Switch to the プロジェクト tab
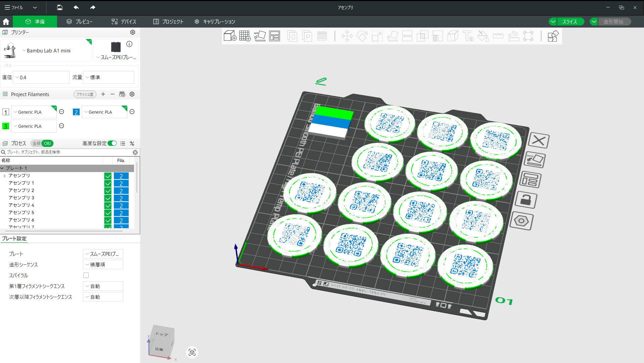The image size is (644, 363). [168, 22]
